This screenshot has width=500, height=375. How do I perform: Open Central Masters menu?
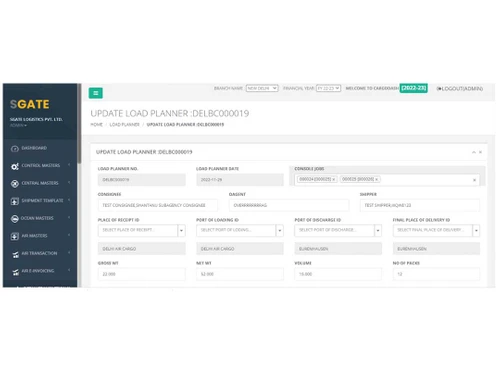(x=40, y=183)
